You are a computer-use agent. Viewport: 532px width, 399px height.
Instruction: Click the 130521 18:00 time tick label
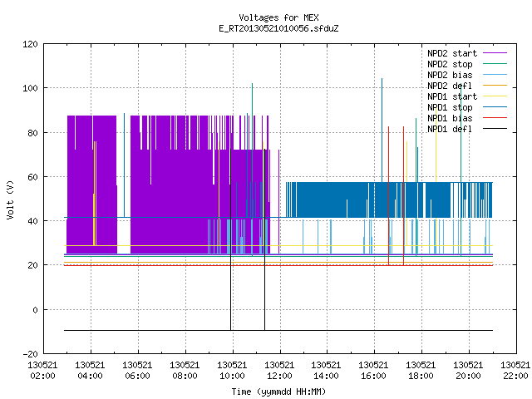click(x=421, y=371)
